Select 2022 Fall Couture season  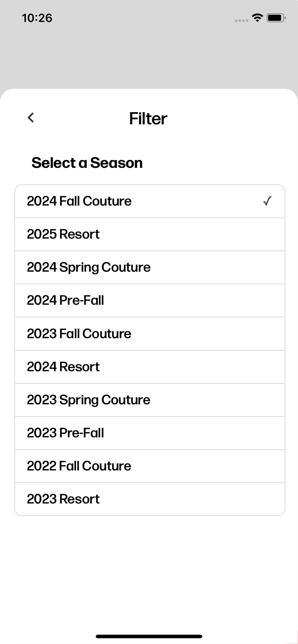point(150,466)
